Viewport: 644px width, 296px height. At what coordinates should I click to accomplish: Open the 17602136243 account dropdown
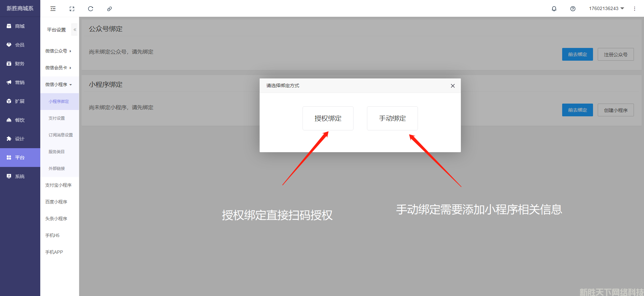(x=606, y=9)
